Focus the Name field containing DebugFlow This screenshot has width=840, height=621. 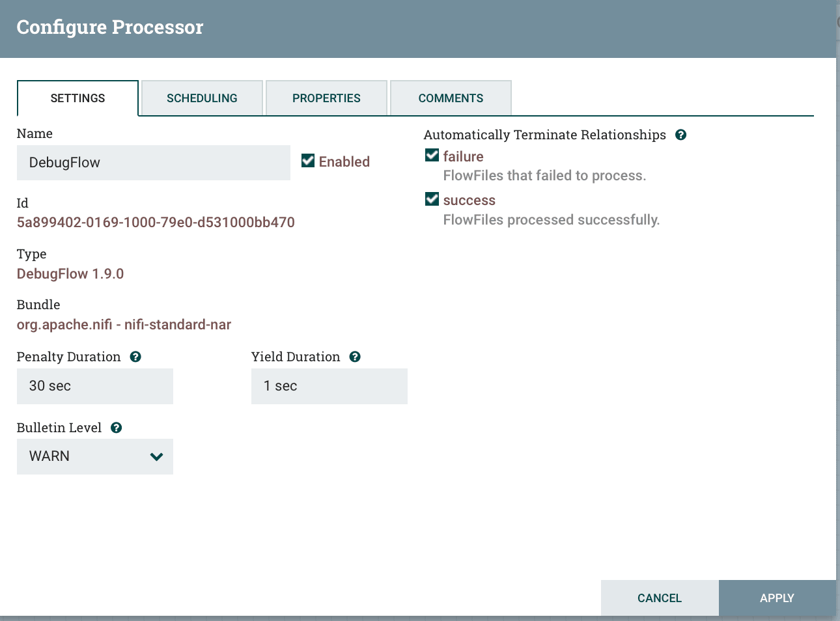pos(154,163)
